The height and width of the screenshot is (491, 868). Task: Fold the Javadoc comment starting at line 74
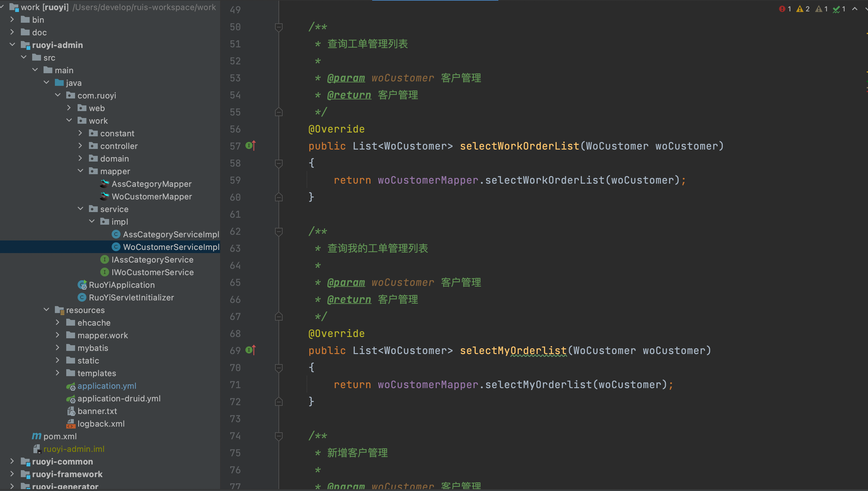279,436
